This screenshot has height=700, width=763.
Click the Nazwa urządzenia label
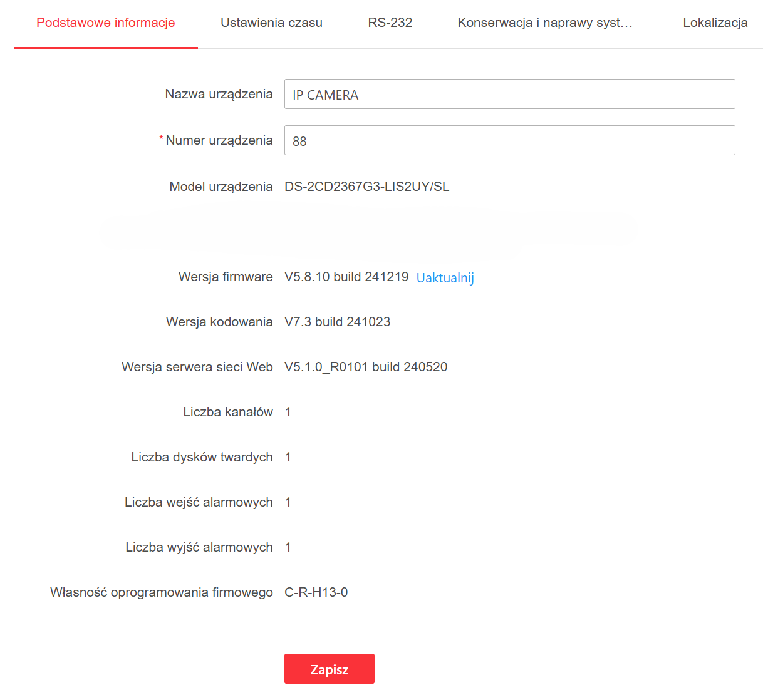(x=219, y=95)
